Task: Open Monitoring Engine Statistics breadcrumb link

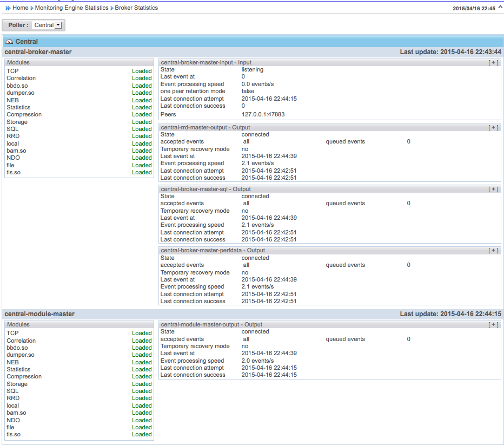Action: [x=71, y=8]
